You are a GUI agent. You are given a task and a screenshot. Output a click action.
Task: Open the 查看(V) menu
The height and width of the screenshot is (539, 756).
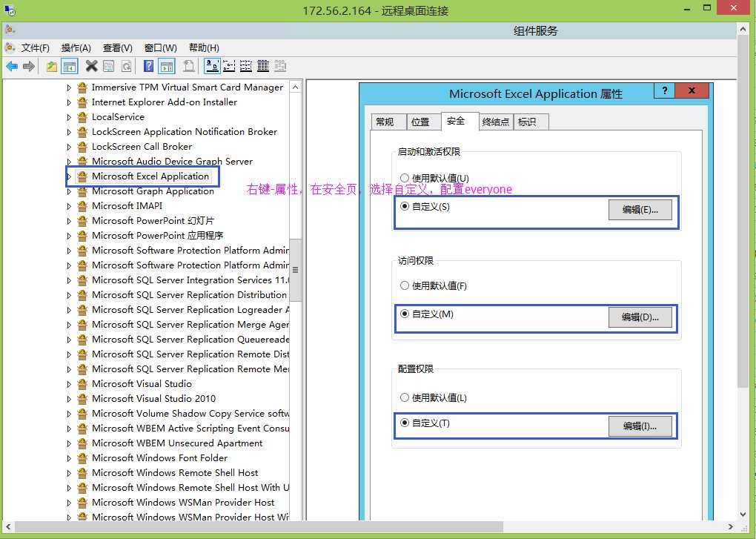(118, 47)
